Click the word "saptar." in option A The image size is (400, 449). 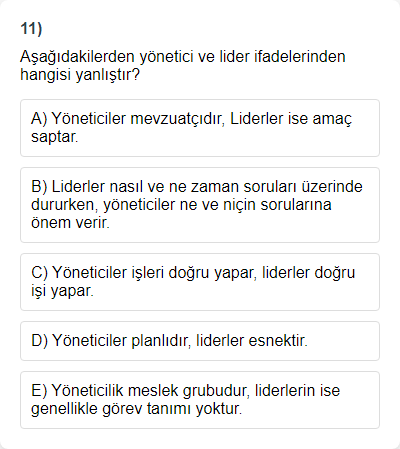coord(55,137)
